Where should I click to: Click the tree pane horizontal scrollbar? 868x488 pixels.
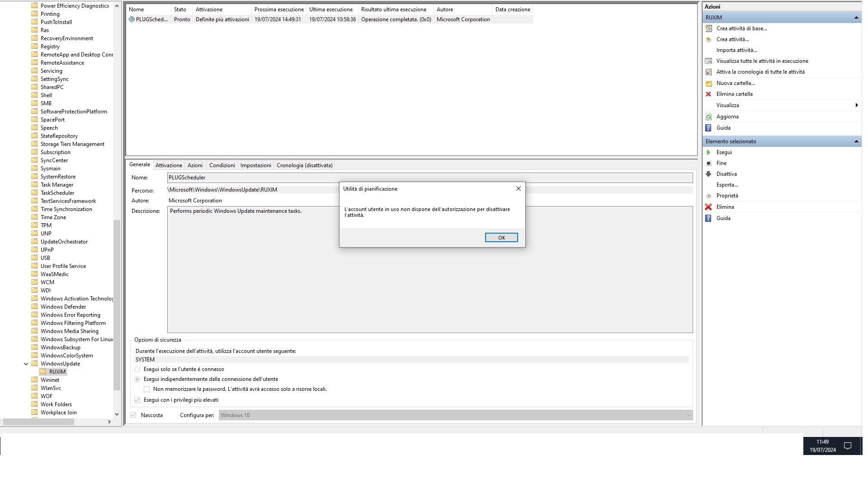38,422
